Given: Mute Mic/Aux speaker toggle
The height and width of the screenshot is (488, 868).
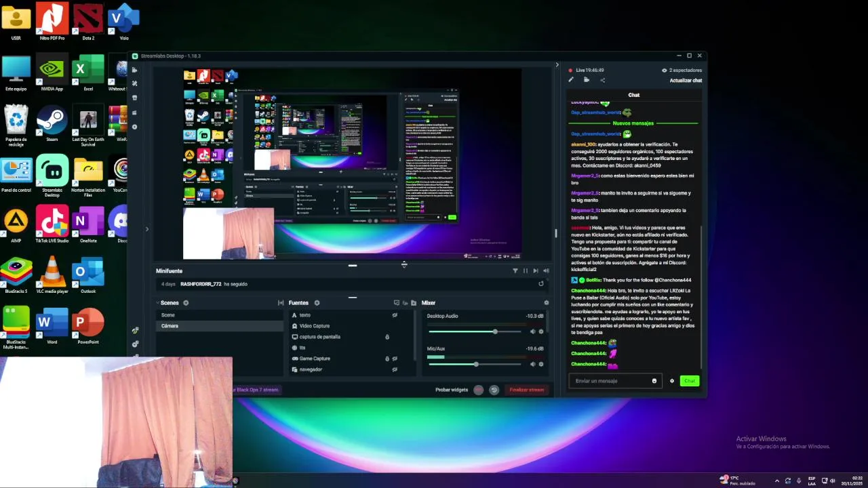Looking at the screenshot, I should 532,364.
